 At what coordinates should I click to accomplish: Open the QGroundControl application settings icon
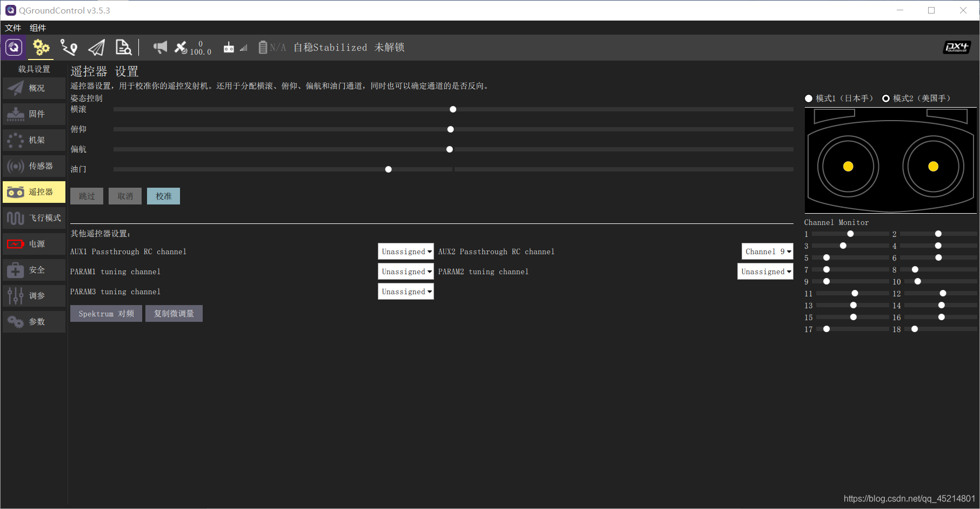pyautogui.click(x=14, y=47)
